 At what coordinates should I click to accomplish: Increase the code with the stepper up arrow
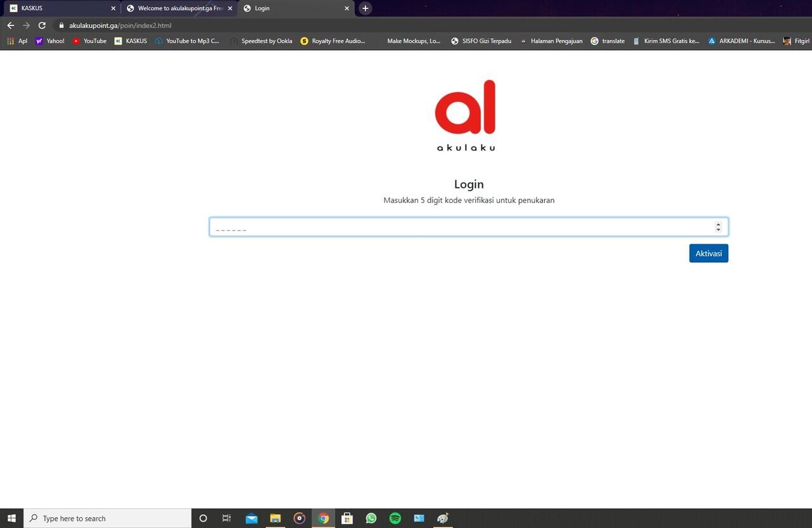(x=718, y=224)
